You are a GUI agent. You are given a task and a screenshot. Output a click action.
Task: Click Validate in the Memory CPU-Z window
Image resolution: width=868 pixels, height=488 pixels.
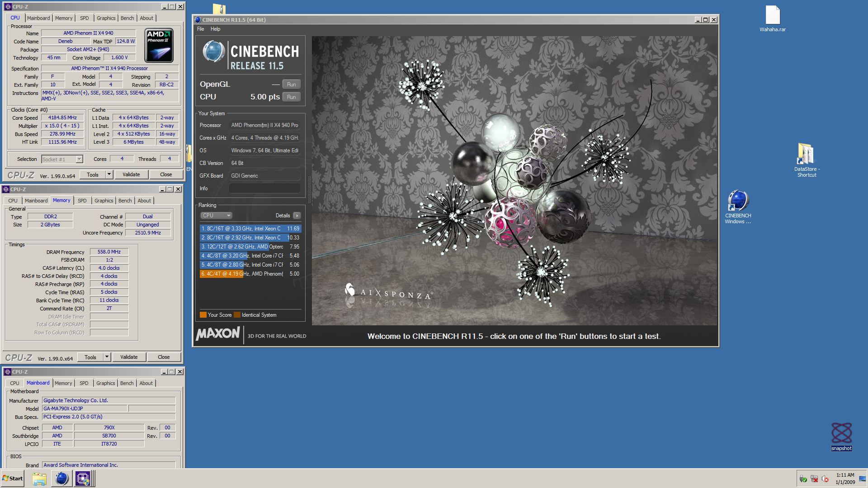tap(129, 357)
